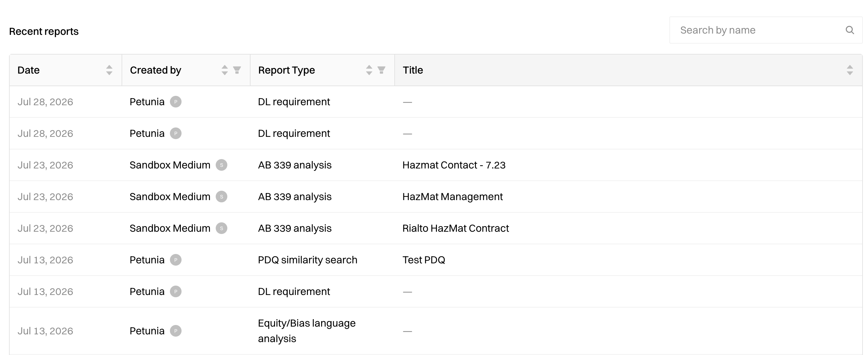Sort the Title column using its arrows

point(850,70)
